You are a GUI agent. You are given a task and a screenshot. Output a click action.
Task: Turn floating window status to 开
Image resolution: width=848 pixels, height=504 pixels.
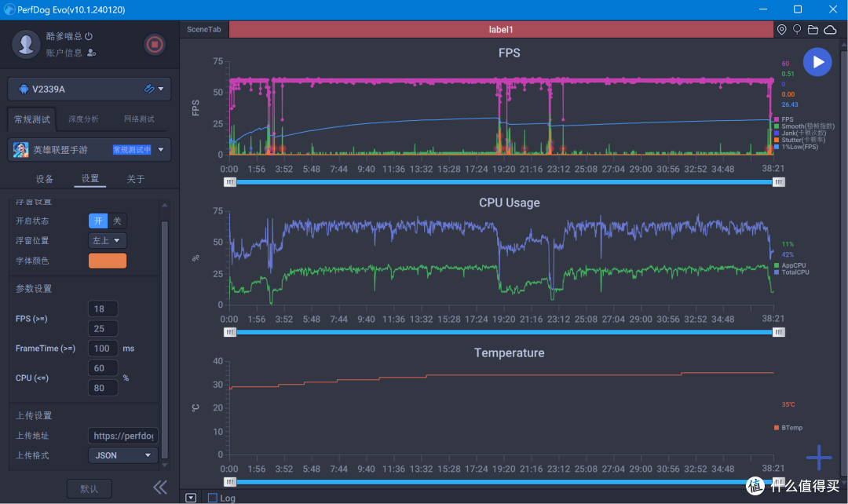(98, 221)
